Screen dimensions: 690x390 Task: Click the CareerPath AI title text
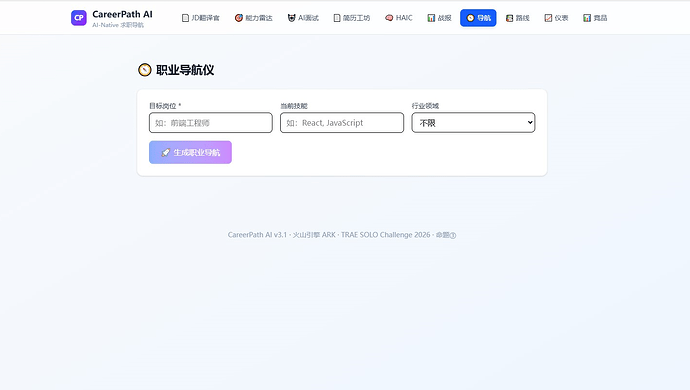click(x=122, y=15)
